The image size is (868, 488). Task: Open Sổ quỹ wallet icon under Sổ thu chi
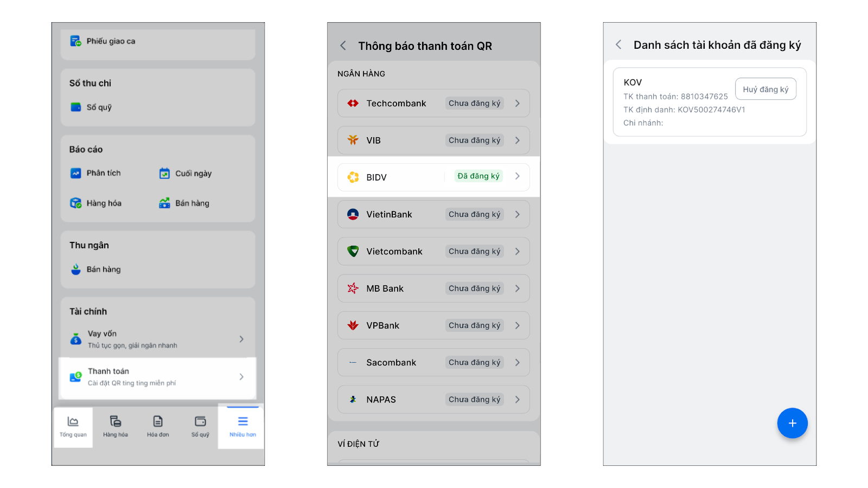76,107
